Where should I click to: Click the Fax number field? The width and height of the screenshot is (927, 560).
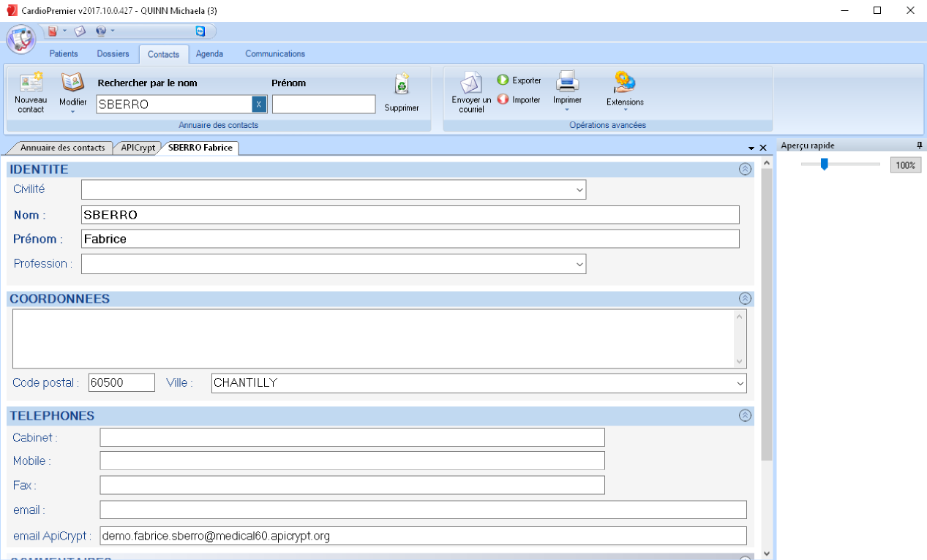click(353, 485)
